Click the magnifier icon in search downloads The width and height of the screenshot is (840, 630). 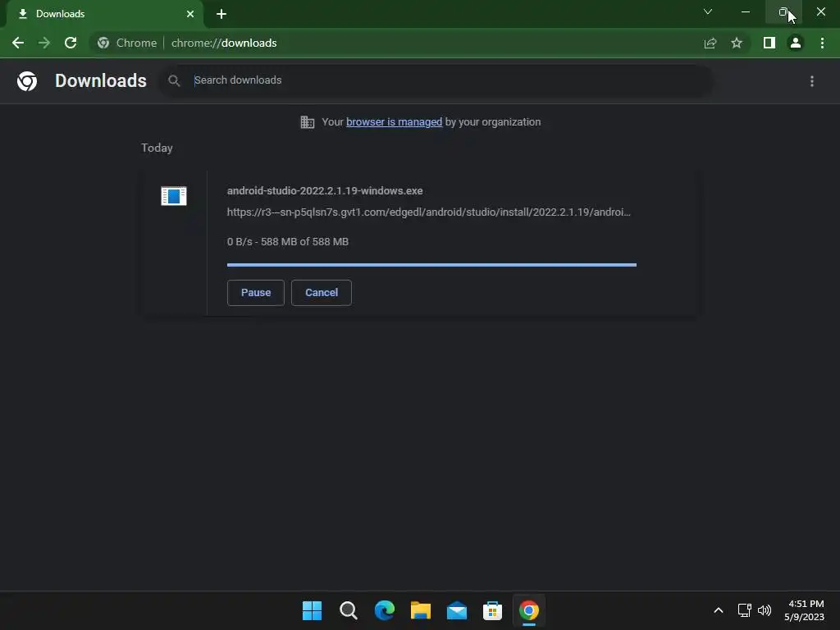click(174, 81)
